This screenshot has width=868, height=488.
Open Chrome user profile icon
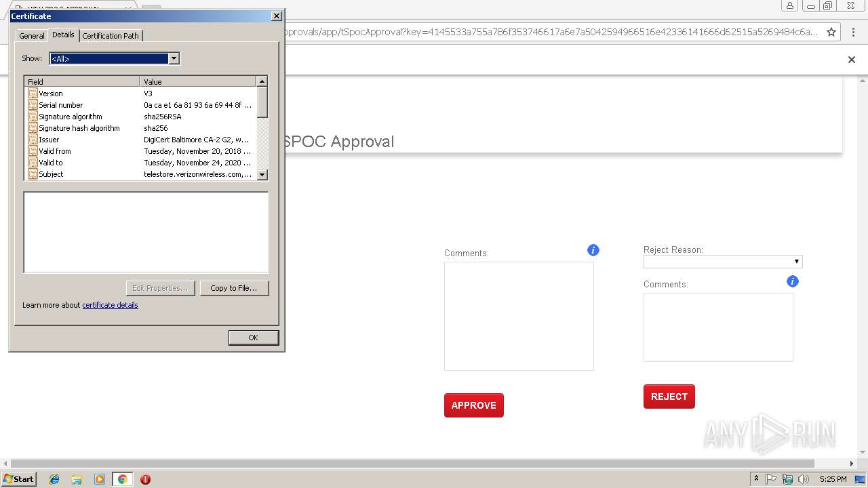[x=790, y=6]
